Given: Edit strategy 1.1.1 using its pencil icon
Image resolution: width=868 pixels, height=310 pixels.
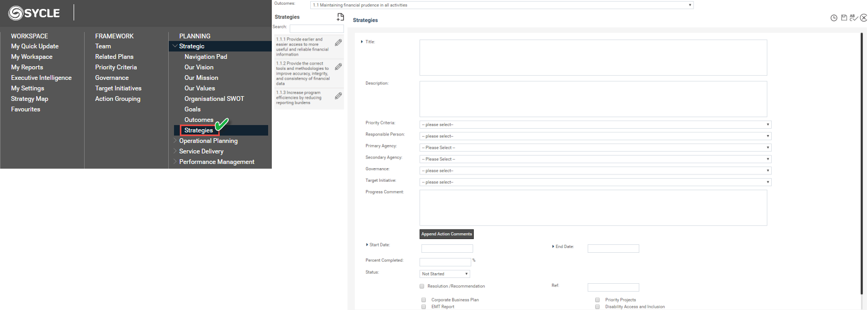Looking at the screenshot, I should 338,43.
